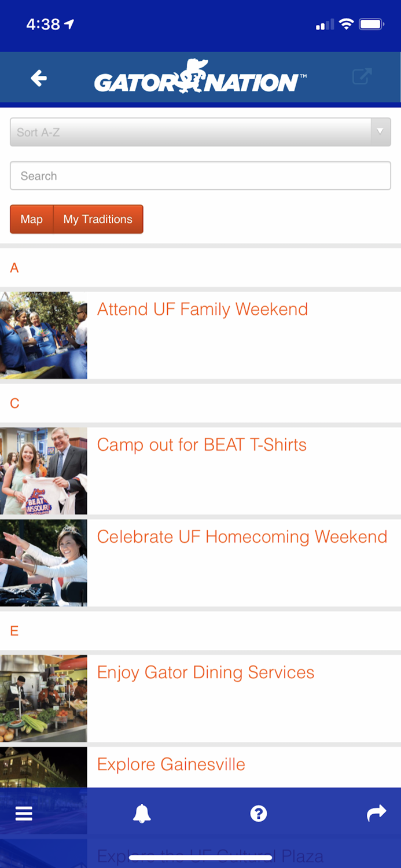The image size is (401, 868).
Task: Open notifications via the bell icon
Action: (142, 813)
